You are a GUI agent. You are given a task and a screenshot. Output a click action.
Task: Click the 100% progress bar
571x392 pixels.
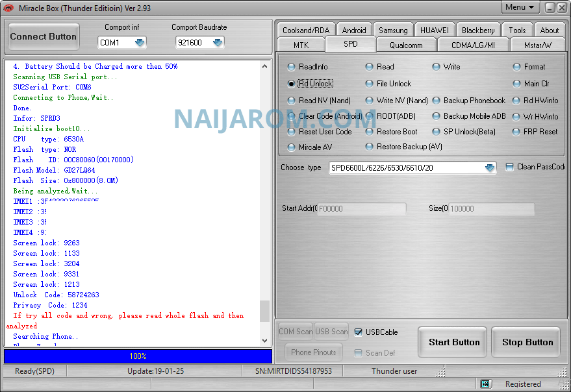click(138, 356)
